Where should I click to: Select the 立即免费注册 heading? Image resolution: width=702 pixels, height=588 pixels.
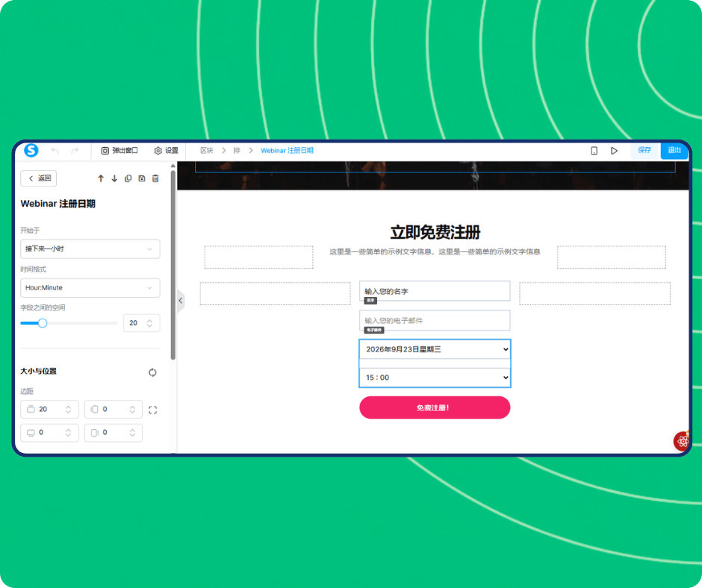point(435,232)
